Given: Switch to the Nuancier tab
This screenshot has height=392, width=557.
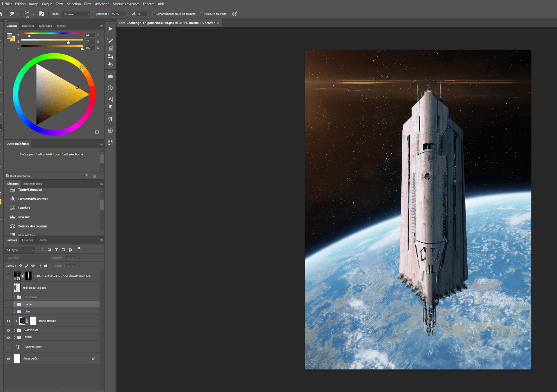Looking at the screenshot, I should (x=28, y=26).
